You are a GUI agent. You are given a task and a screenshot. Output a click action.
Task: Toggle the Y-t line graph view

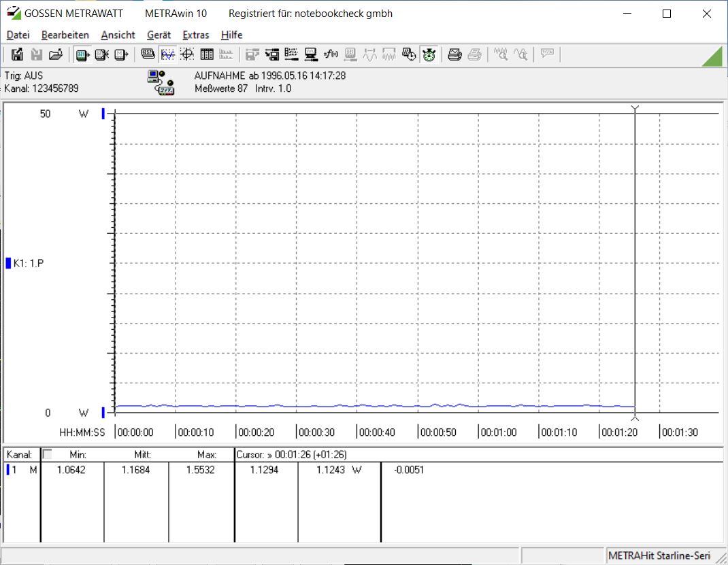click(x=167, y=54)
